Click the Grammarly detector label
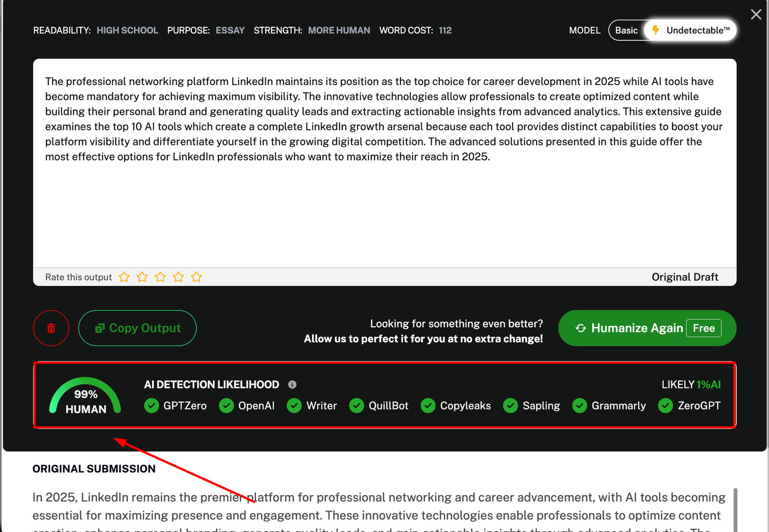The height and width of the screenshot is (532, 769). pos(619,406)
